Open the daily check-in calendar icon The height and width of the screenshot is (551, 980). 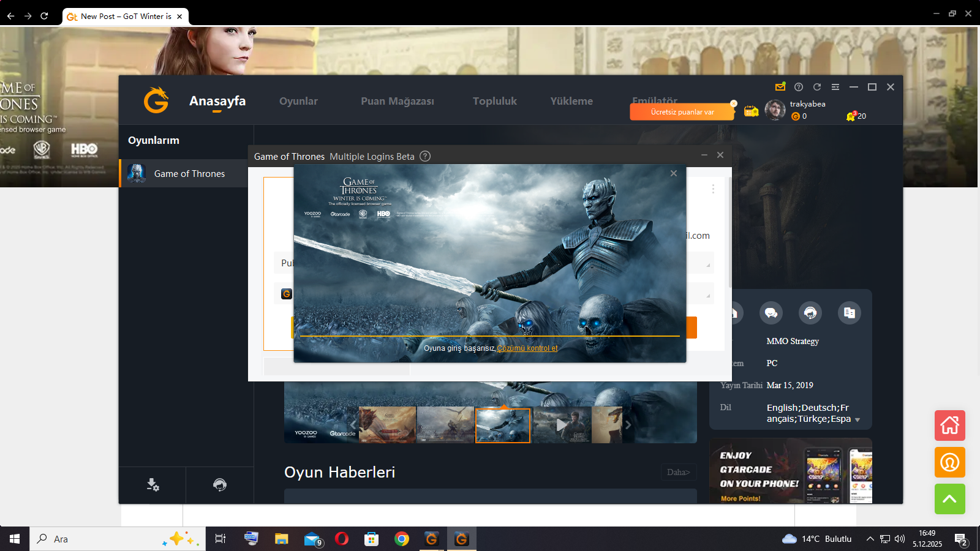(751, 111)
